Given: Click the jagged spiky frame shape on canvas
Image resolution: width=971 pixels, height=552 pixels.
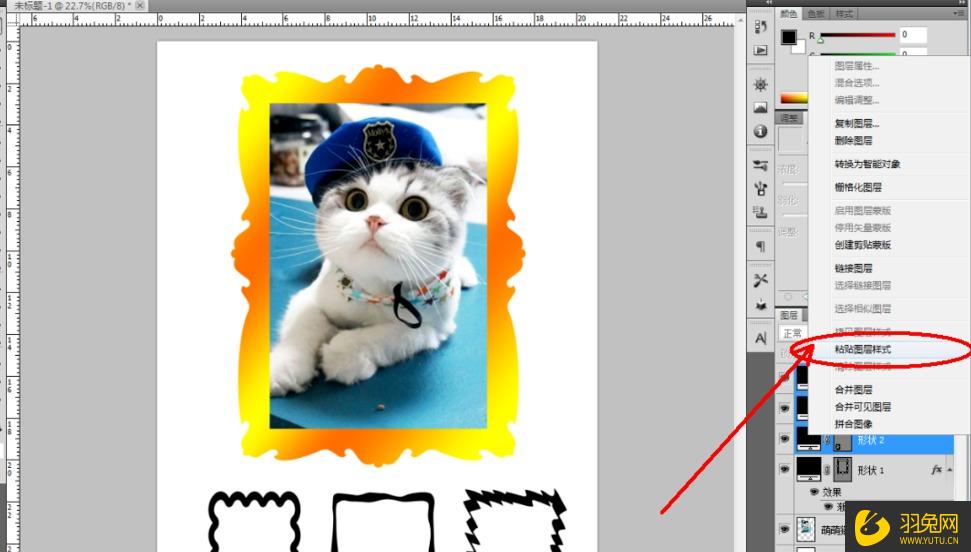Looking at the screenshot, I should [515, 520].
